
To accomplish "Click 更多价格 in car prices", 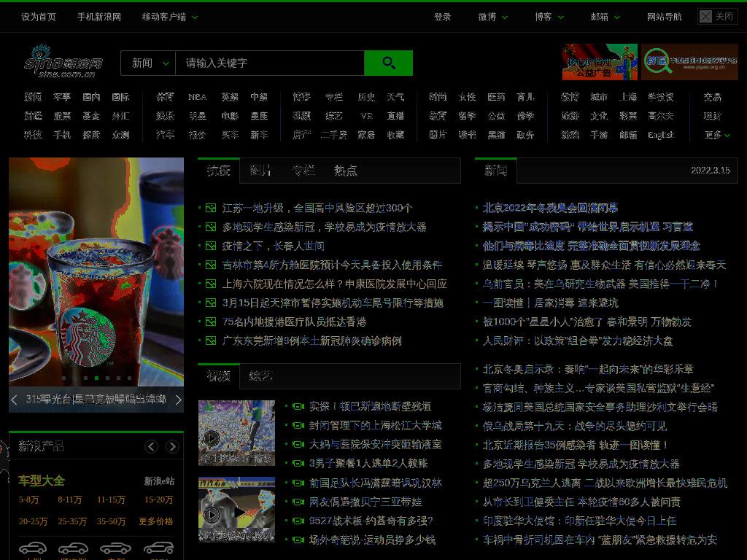I will click(x=156, y=521).
